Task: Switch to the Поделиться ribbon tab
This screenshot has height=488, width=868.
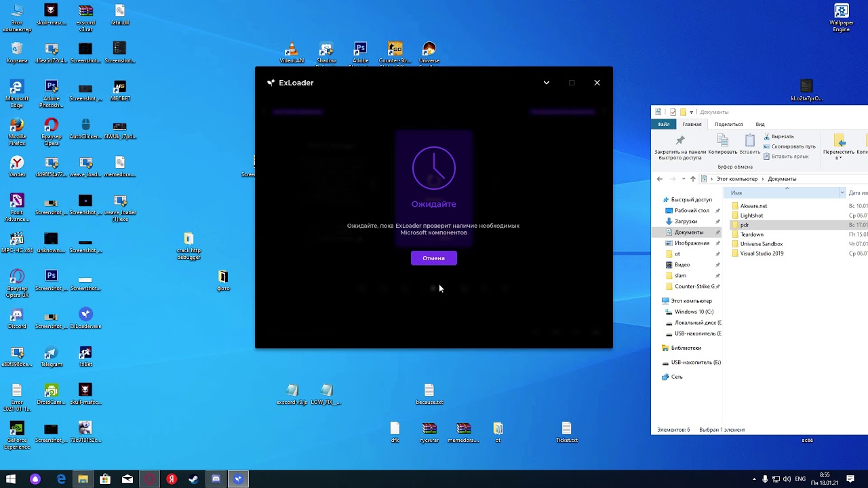Action: pyautogui.click(x=728, y=124)
